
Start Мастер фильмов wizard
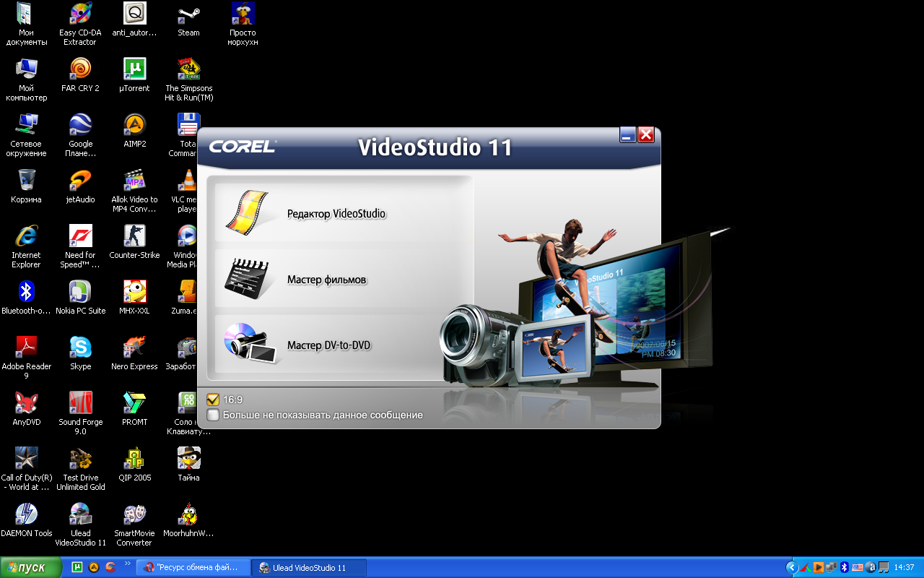tap(327, 280)
